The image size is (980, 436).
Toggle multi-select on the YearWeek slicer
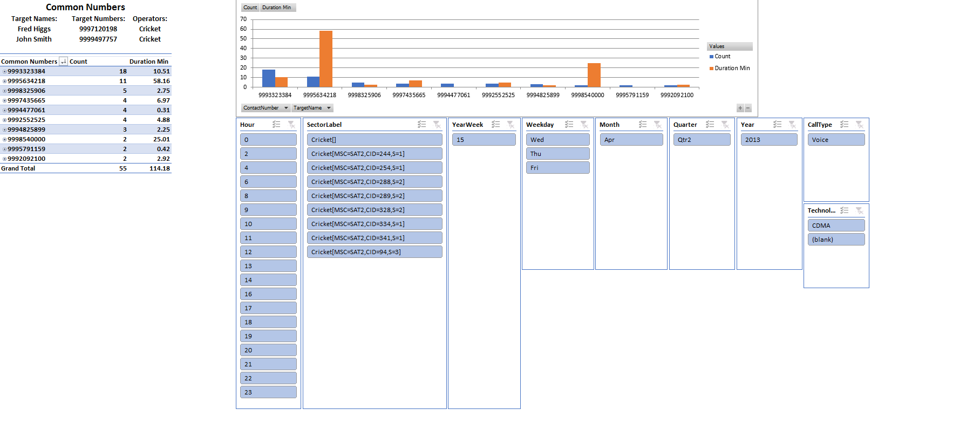495,125
